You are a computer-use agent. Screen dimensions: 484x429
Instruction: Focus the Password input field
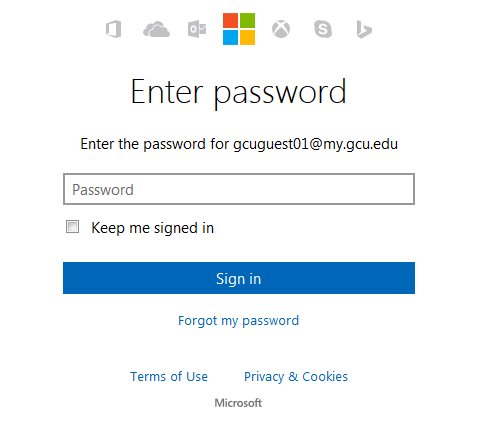239,189
